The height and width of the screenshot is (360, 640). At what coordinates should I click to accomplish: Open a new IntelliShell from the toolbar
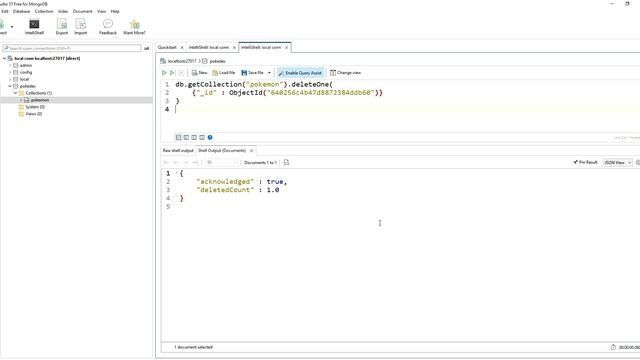pyautogui.click(x=34, y=27)
